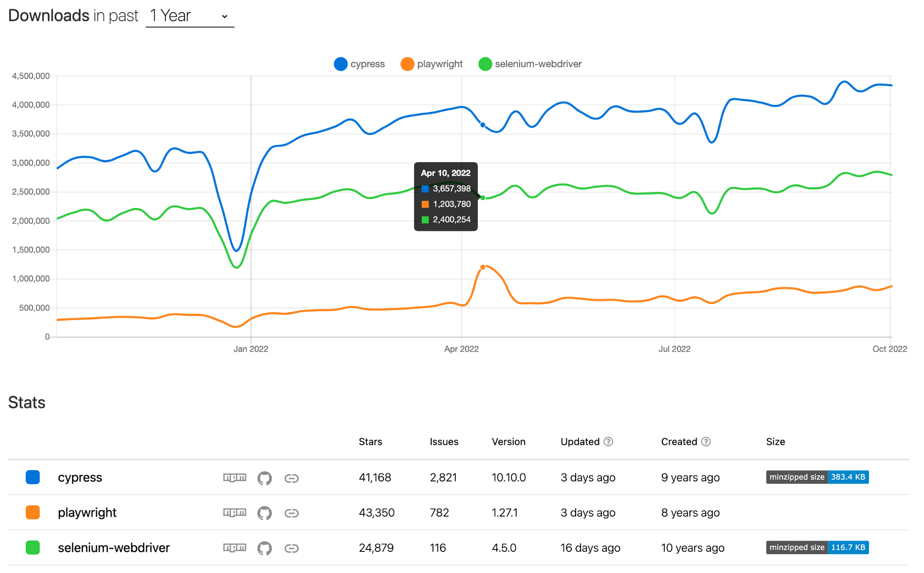Click the blue cypress data point on Apr 10

point(483,125)
